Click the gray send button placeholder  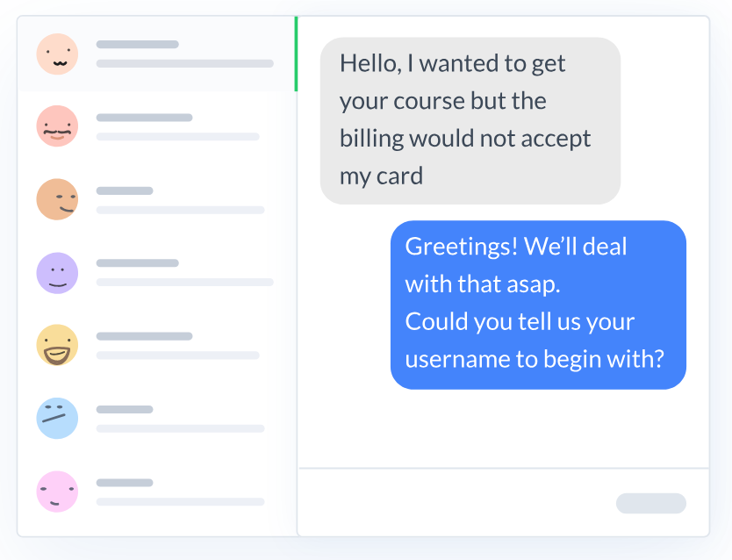(x=650, y=503)
